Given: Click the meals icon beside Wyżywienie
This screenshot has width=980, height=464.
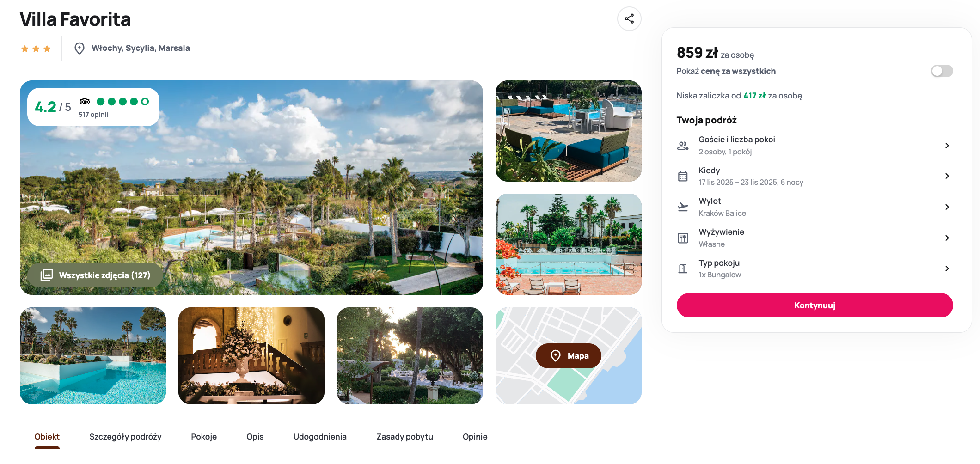Looking at the screenshot, I should 683,238.
